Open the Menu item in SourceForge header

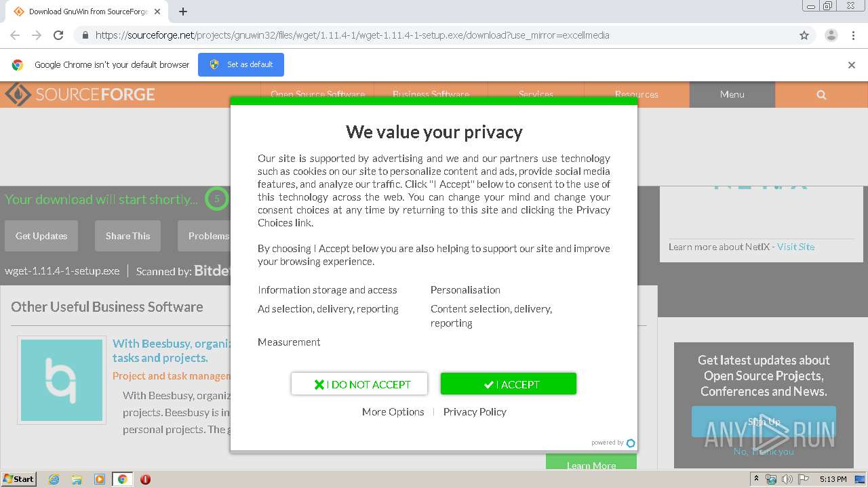pos(732,95)
